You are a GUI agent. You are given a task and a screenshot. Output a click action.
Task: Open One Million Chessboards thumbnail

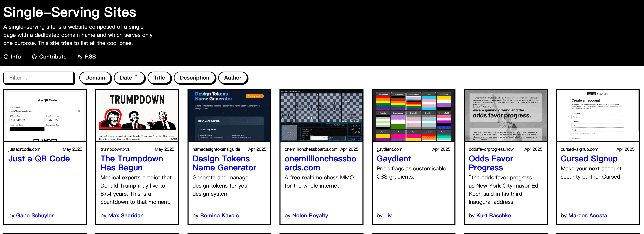321,116
